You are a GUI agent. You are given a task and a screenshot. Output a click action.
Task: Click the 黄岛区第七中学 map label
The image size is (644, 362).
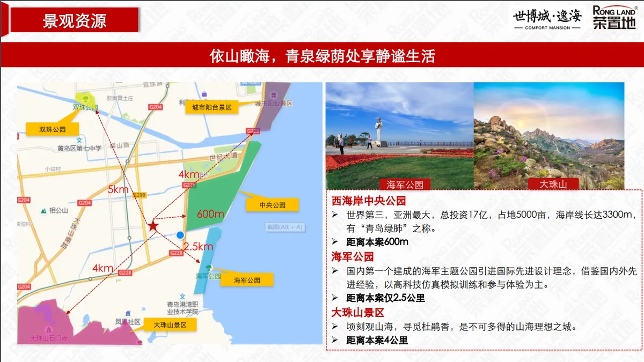click(79, 148)
